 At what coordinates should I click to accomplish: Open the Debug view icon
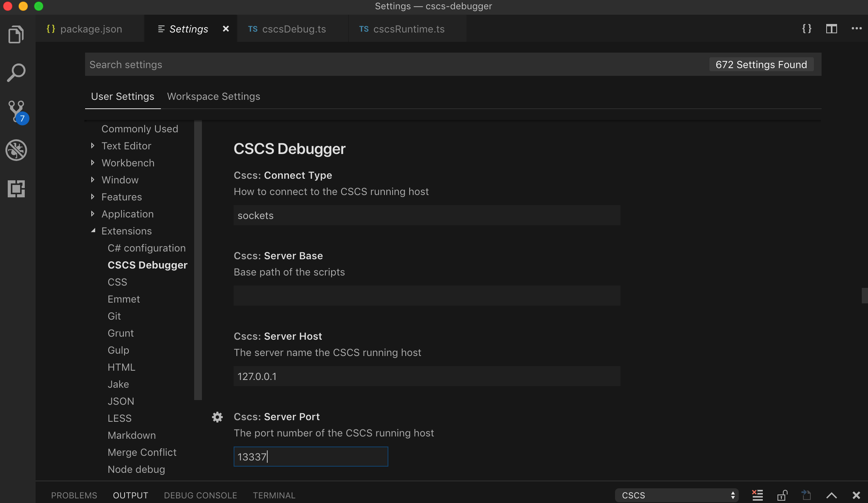point(16,150)
